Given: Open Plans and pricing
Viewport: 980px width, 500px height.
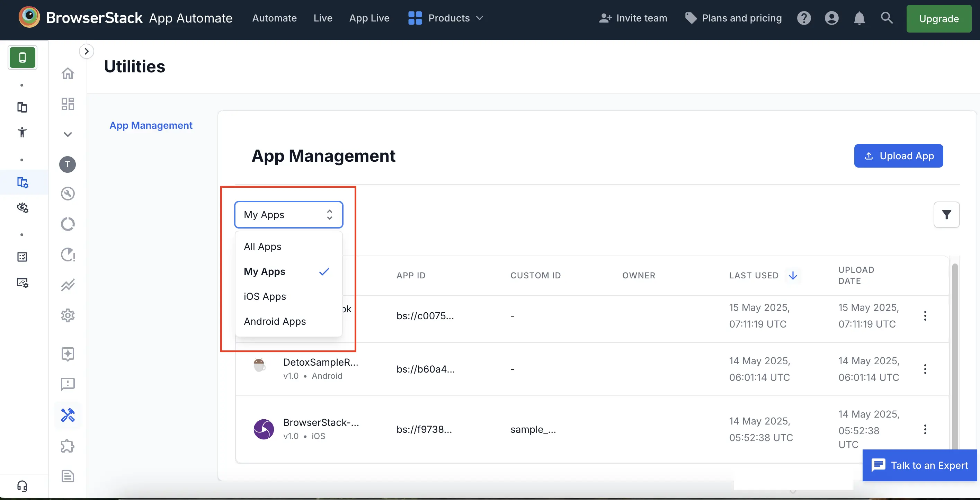Looking at the screenshot, I should [x=733, y=18].
